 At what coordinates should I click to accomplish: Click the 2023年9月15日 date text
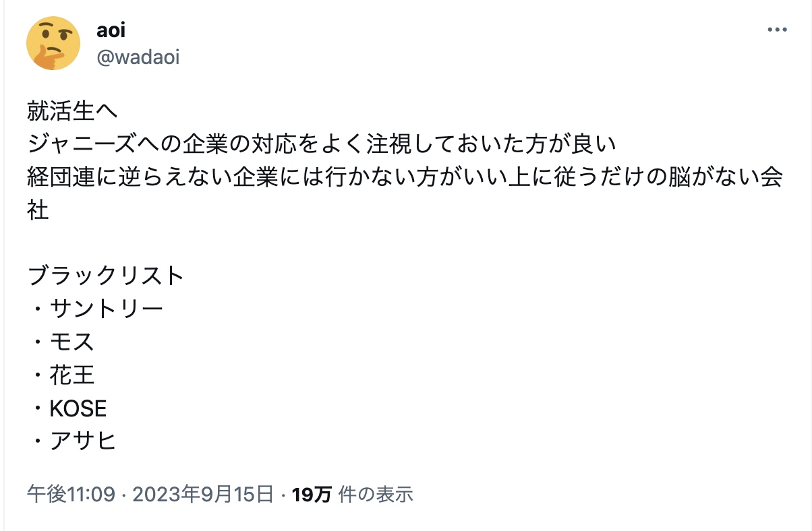tap(203, 495)
